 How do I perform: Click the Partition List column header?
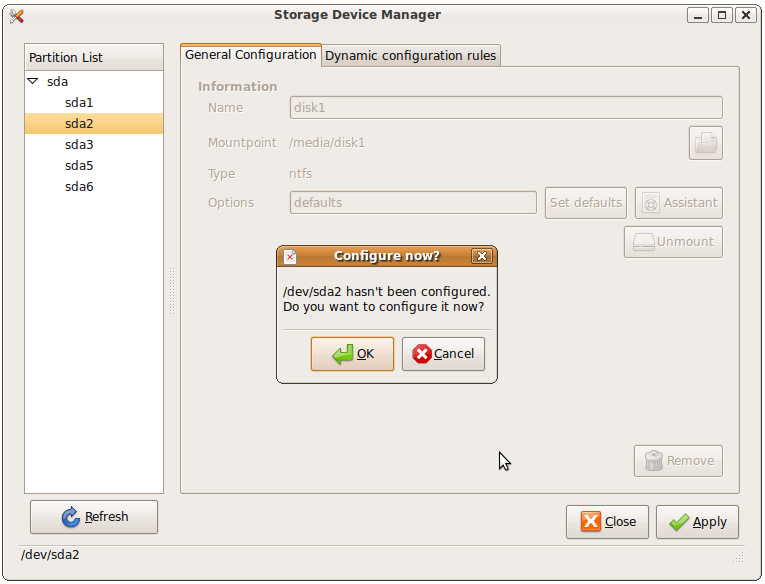pyautogui.click(x=93, y=58)
